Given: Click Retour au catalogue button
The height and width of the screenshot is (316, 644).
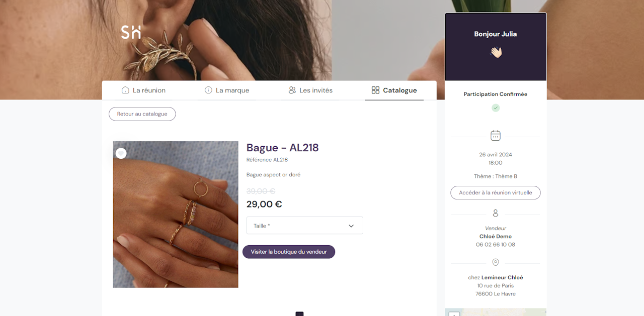Looking at the screenshot, I should click(x=142, y=114).
